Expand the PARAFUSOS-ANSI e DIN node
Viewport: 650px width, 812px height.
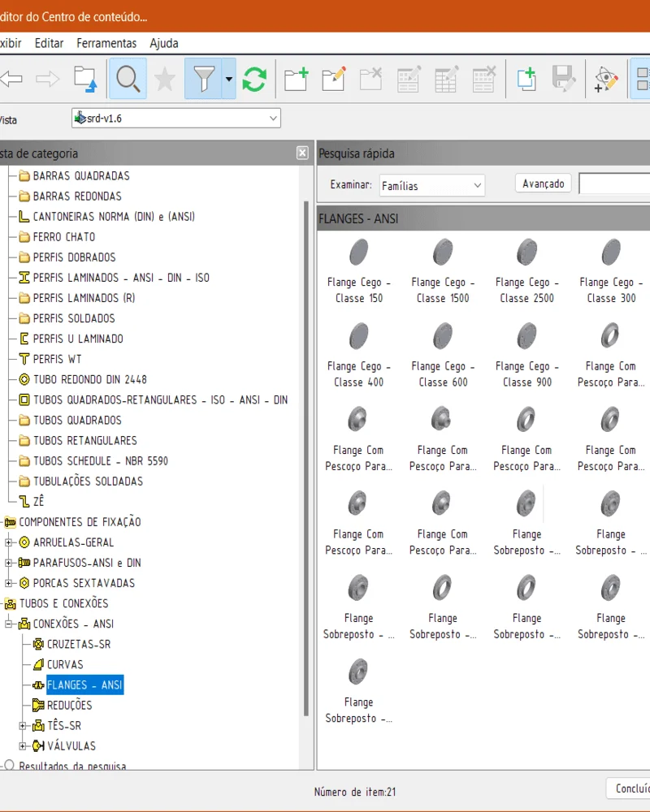[10, 563]
